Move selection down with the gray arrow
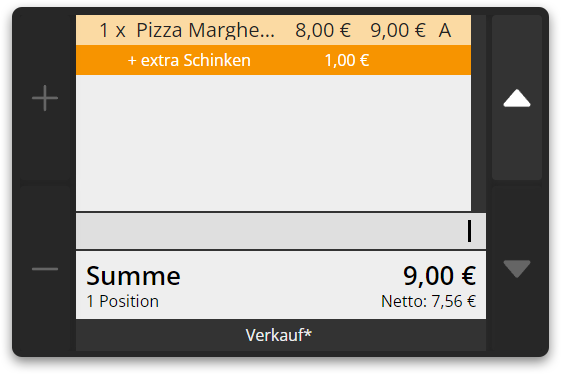 point(517,268)
